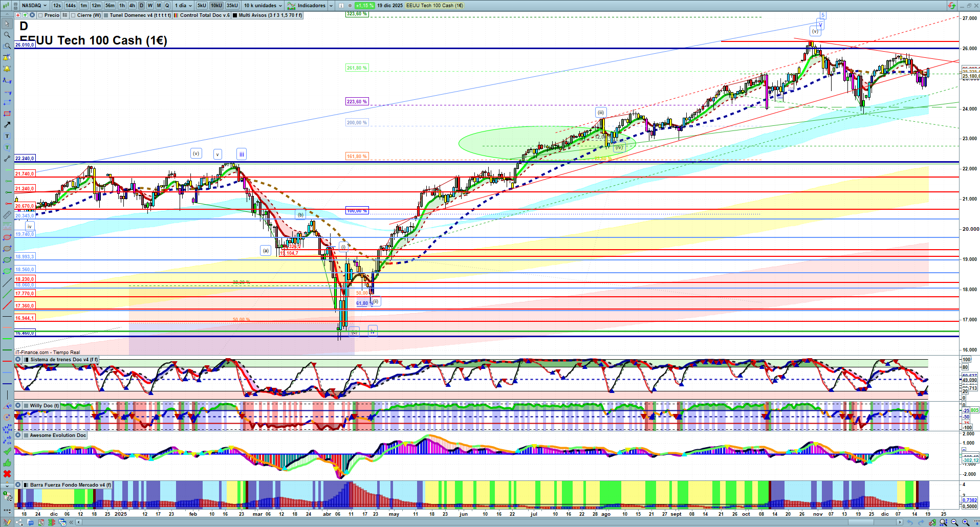Expand the left toolbar down chevron
The image size is (980, 527).
[7, 485]
